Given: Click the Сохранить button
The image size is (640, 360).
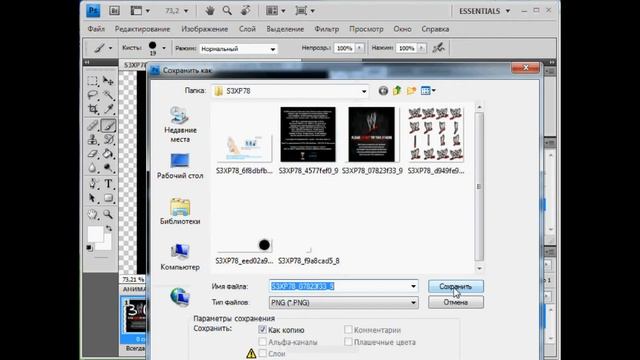Looking at the screenshot, I should (456, 287).
